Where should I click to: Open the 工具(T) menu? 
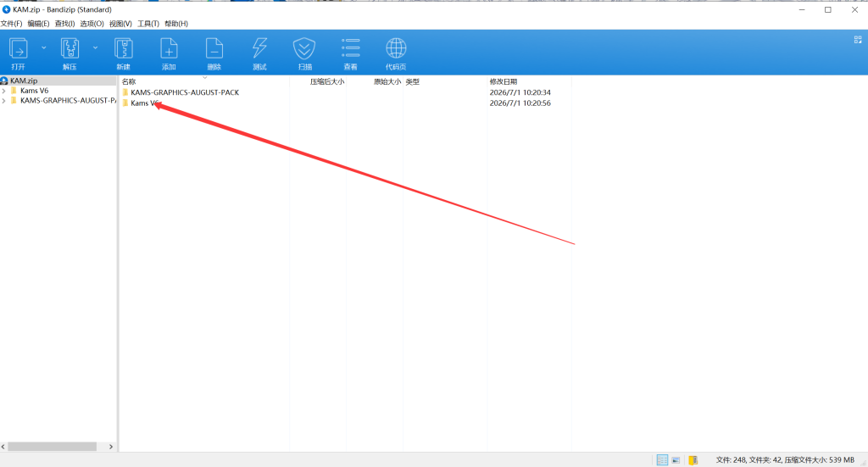click(148, 24)
